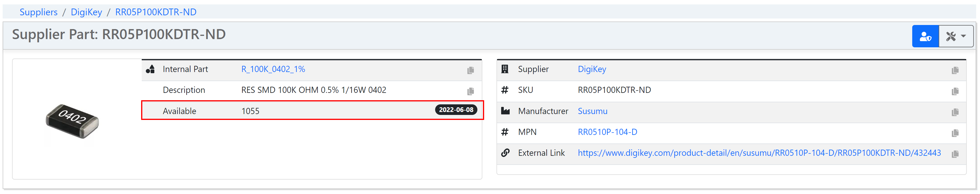The height and width of the screenshot is (194, 980).
Task: Open the Suppliers breadcrumb page
Action: click(x=38, y=12)
